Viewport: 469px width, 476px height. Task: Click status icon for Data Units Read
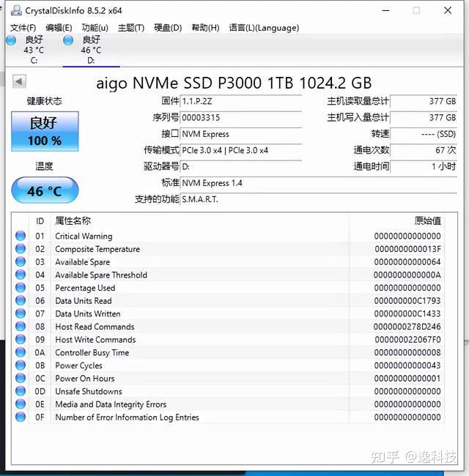click(21, 300)
